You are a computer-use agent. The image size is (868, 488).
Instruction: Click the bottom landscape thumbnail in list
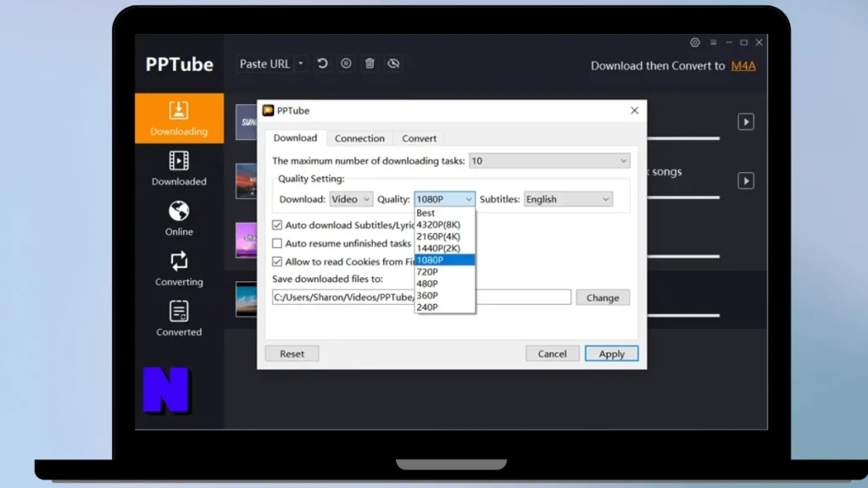(247, 299)
